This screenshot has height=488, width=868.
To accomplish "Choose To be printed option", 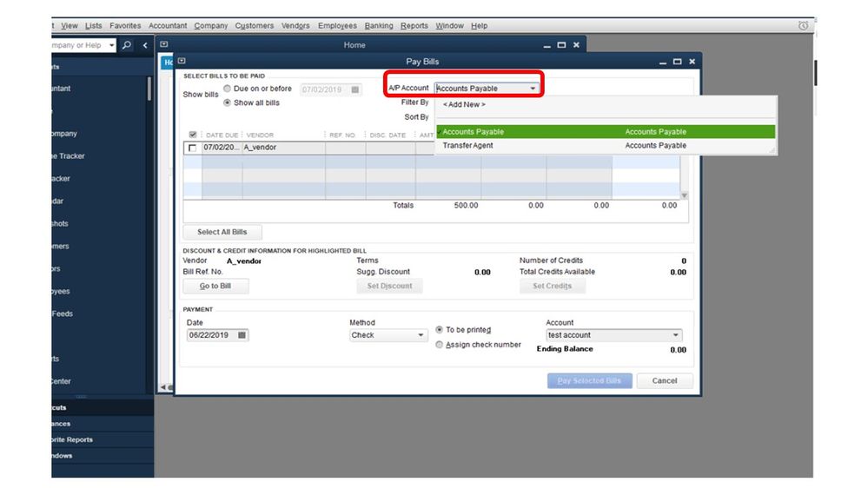I will point(439,330).
